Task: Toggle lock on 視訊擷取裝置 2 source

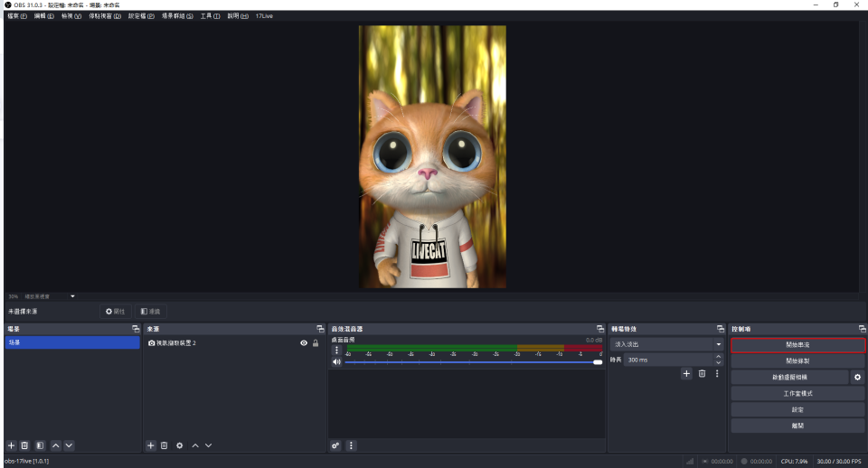Action: tap(316, 343)
